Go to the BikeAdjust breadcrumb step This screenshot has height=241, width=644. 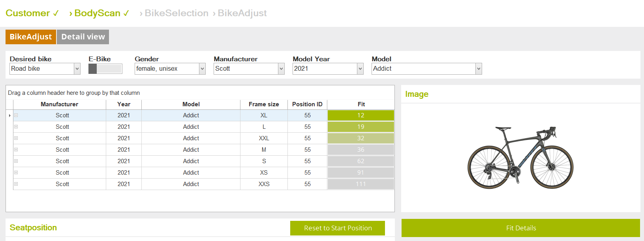click(240, 13)
